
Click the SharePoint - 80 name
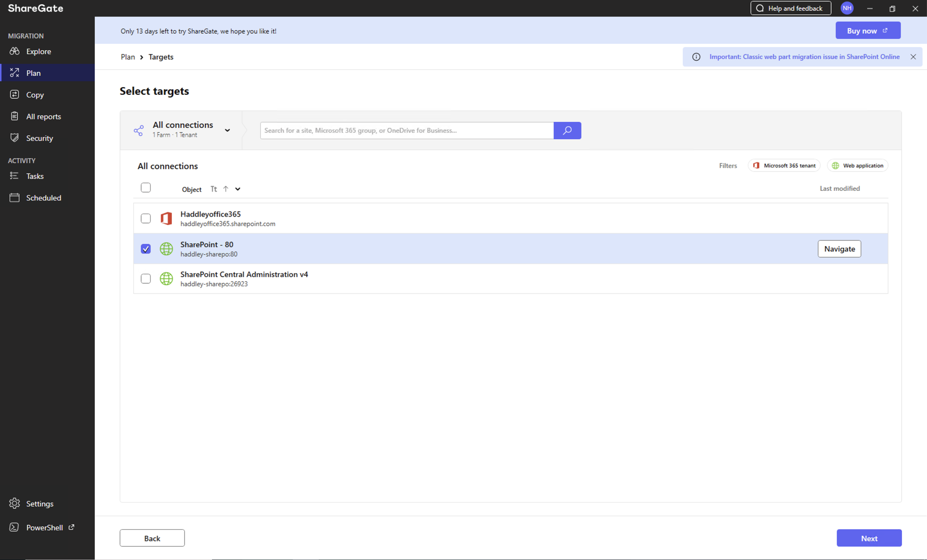point(207,245)
